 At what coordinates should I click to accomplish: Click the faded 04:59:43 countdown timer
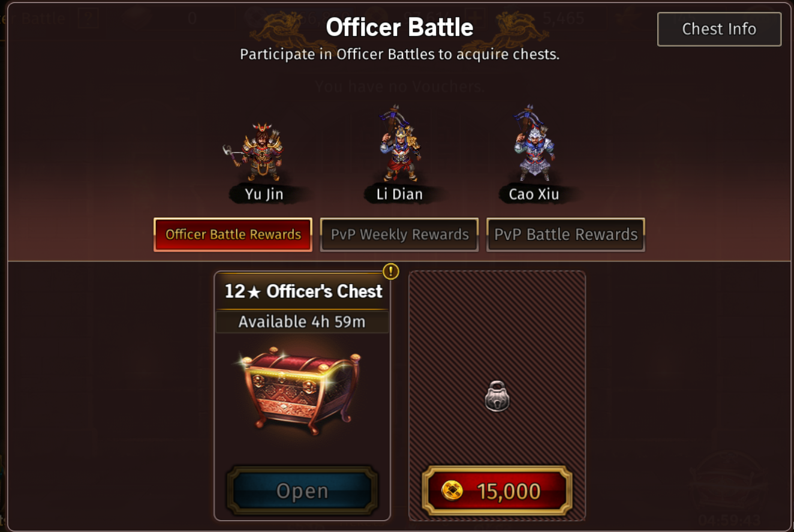pos(729,519)
